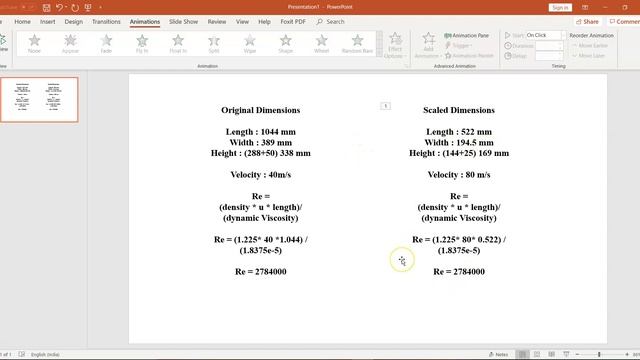This screenshot has width=640, height=360.
Task: Open the Help tab
Action: [x=264, y=22]
